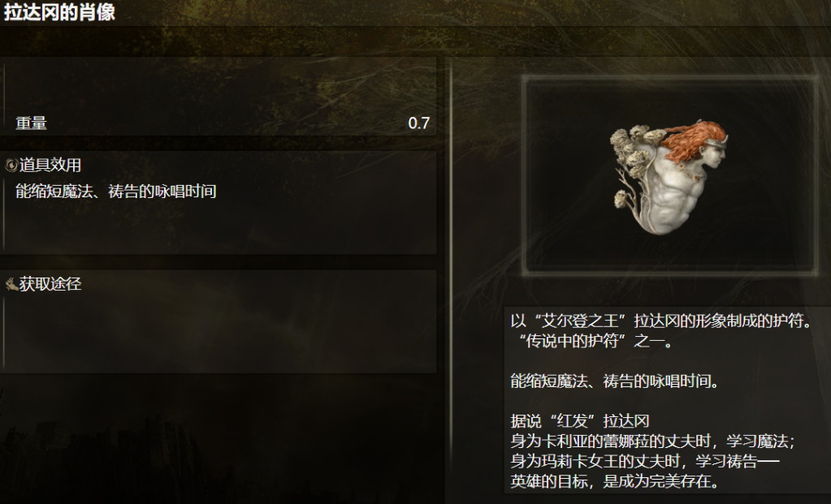Screen dimensions: 831x504
Task: Click the line about 卡利亚的蕾娜菈
Action: click(652, 442)
